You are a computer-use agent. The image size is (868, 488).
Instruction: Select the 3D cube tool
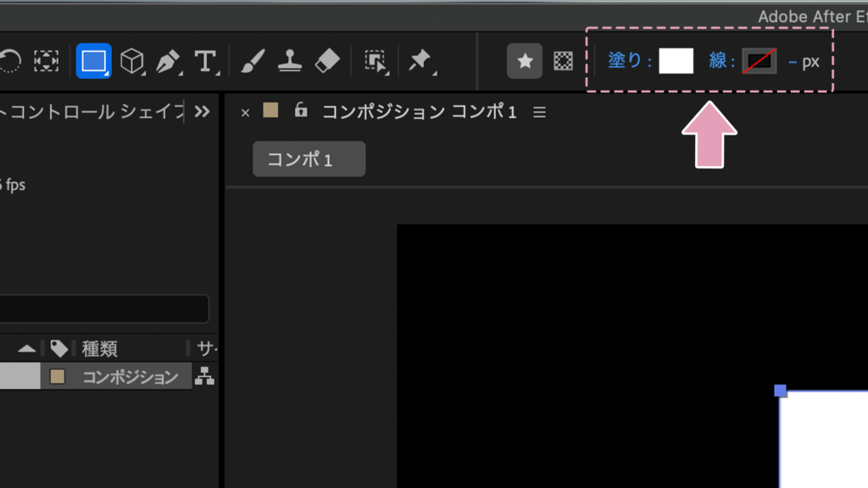pos(132,61)
